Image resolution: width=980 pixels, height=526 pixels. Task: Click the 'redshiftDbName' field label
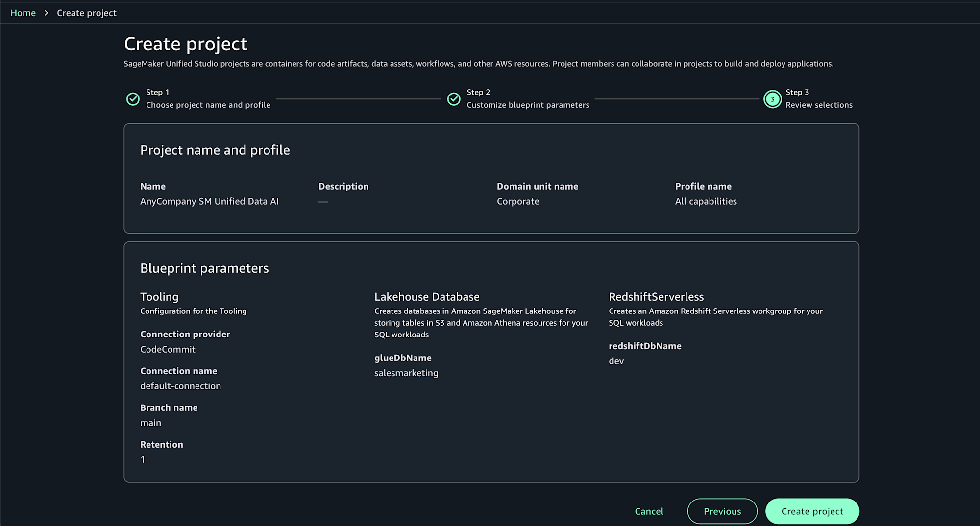click(x=645, y=346)
